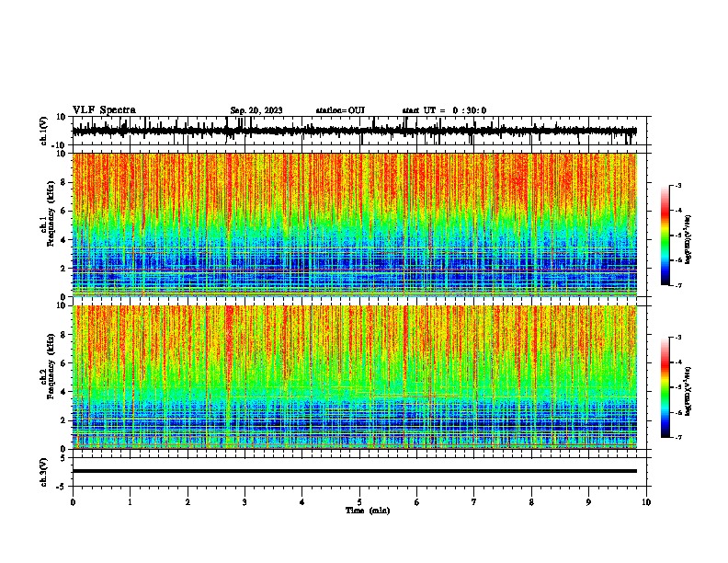Viewport: 728px width, 563px height.
Task: Click time axis tick label "8"
Action: pos(531,502)
